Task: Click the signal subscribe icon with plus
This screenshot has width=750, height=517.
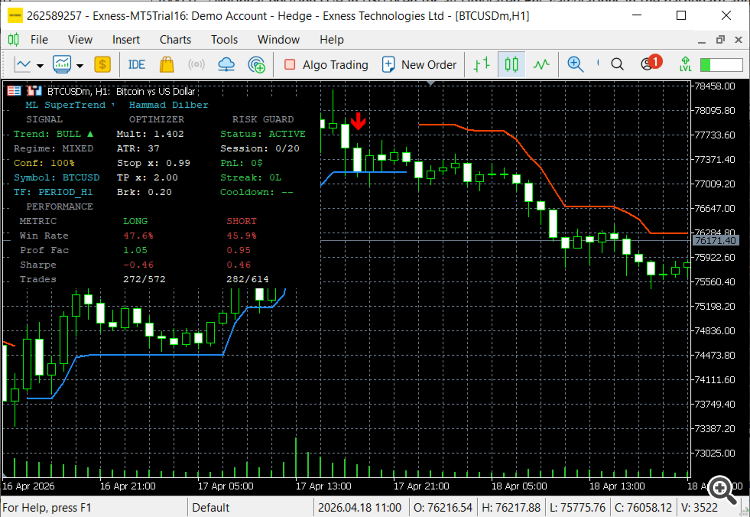Action: pos(256,64)
